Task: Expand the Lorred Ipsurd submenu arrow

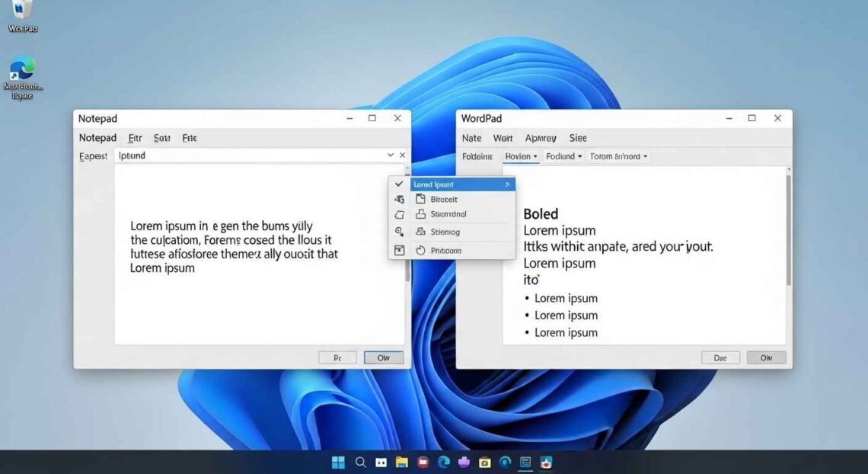Action: coord(508,184)
